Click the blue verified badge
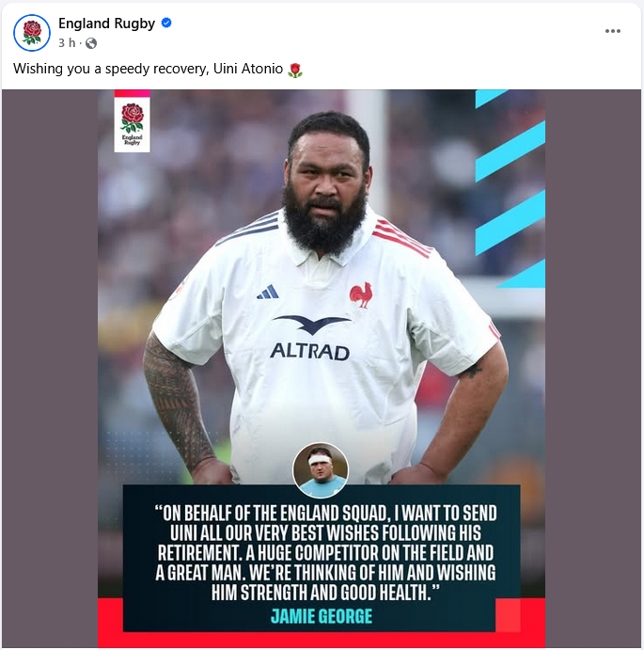644x650 pixels. [166, 23]
